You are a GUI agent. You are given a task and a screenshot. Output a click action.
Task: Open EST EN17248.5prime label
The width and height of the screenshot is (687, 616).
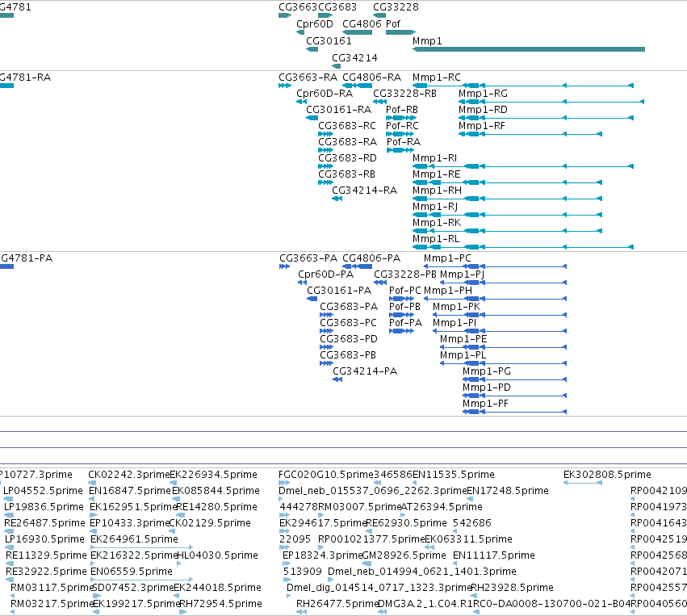(x=508, y=491)
